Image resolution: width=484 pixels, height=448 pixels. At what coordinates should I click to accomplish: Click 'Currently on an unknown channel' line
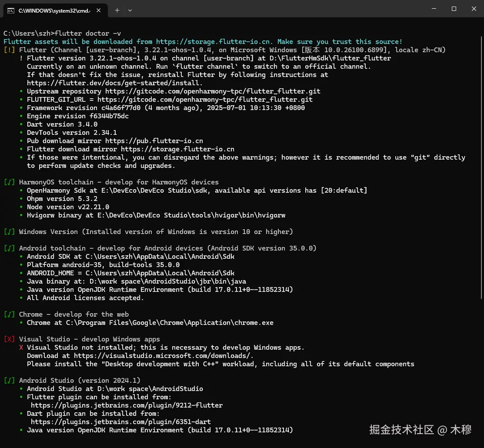pyautogui.click(x=199, y=67)
